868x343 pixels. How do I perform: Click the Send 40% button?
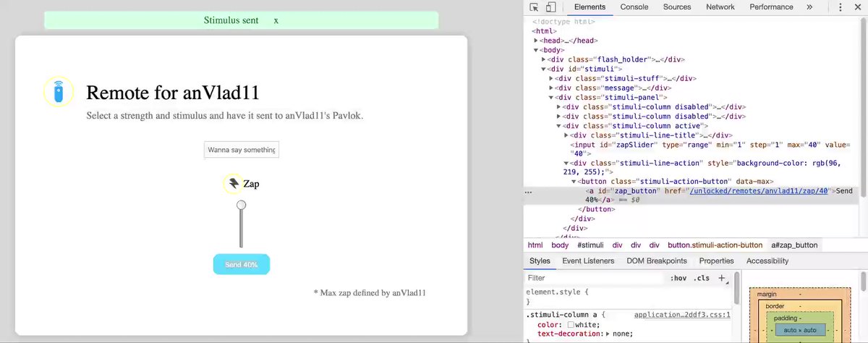[242, 265]
